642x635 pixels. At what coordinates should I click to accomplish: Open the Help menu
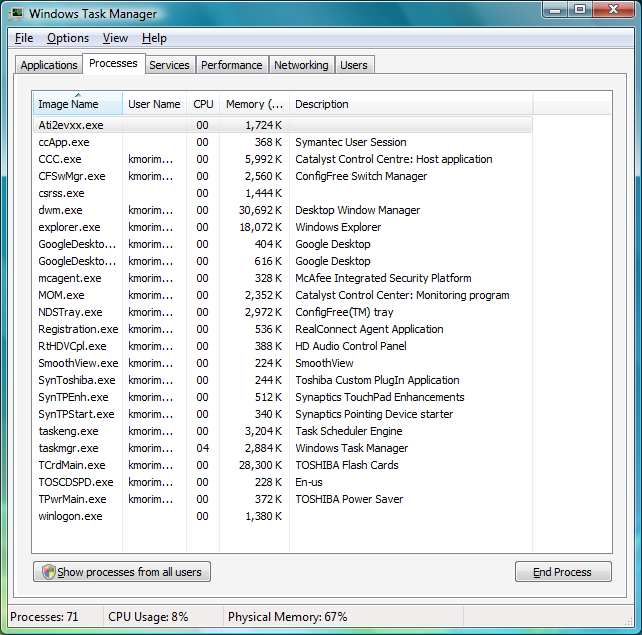pyautogui.click(x=154, y=38)
